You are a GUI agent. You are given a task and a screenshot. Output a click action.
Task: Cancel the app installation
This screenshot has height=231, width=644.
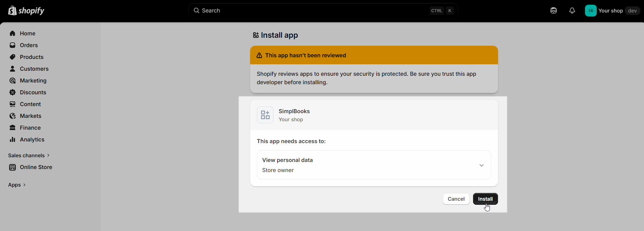(456, 199)
